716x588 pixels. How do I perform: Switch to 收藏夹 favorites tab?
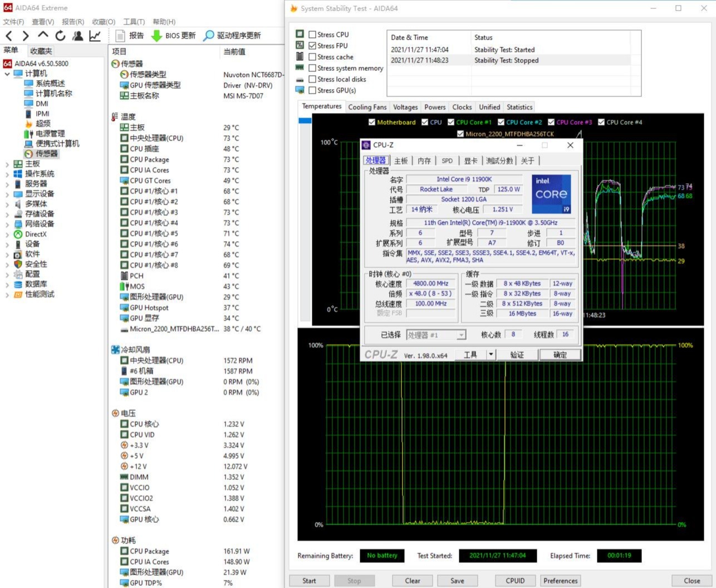[x=41, y=51]
